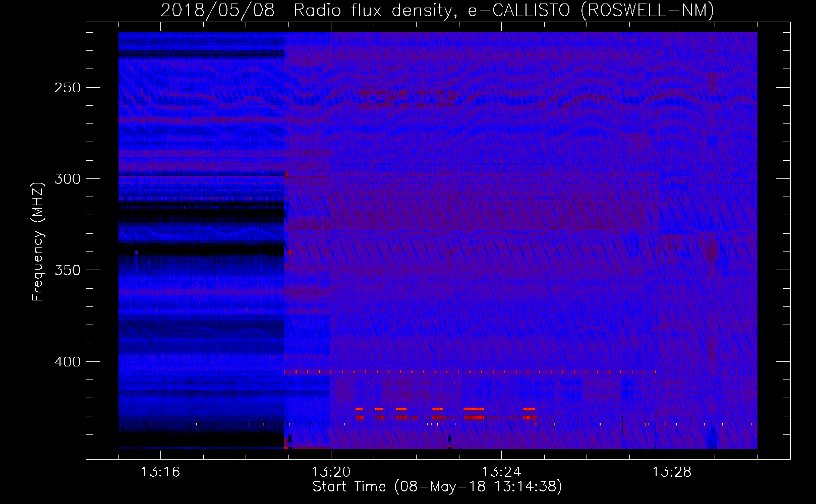Screen dimensions: 816x504
Task: Click the 'Start Time (08-May-18 13:14:38)' x-axis label
Action: [437, 487]
